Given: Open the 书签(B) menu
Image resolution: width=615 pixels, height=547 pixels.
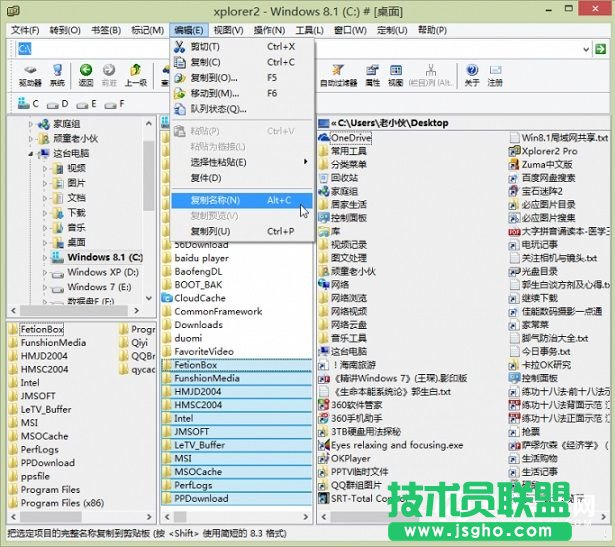Looking at the screenshot, I should (x=106, y=30).
